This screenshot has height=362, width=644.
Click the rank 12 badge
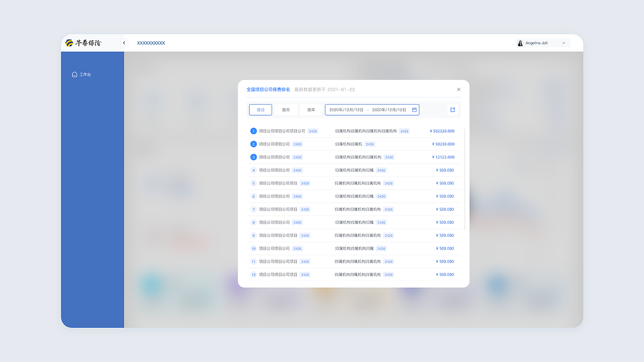(254, 275)
